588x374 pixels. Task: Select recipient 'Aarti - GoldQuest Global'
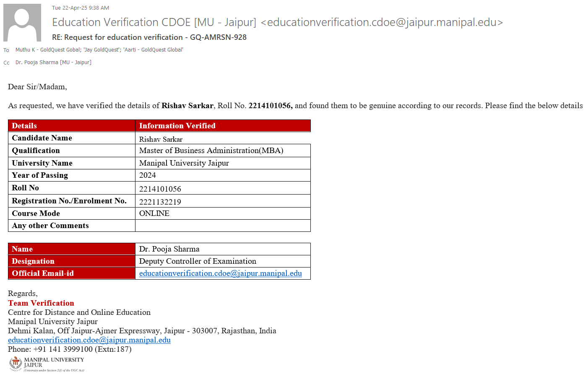[x=153, y=50]
